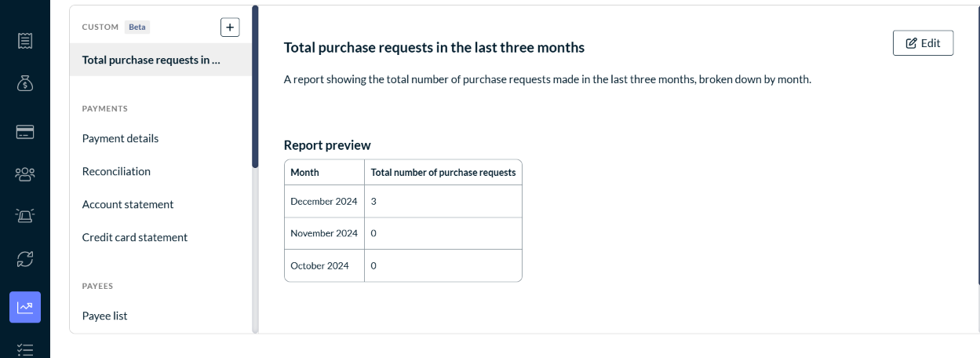980x358 pixels.
Task: Open the bills receipt icon in sidebar
Action: [24, 42]
